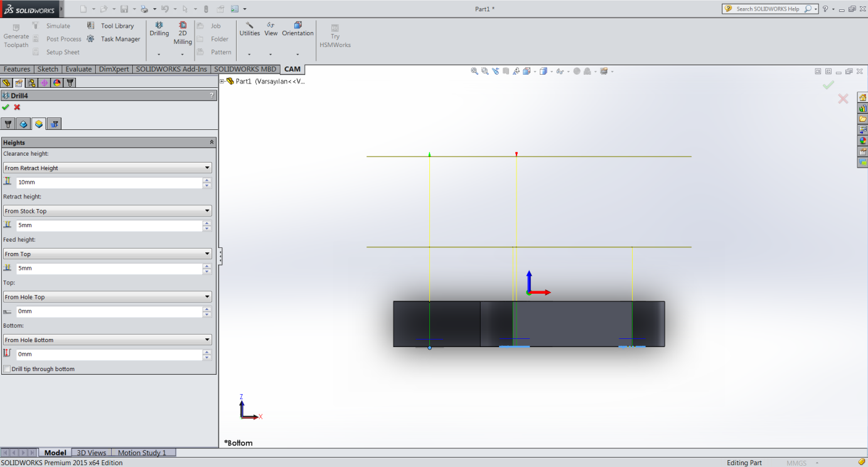This screenshot has width=868, height=467.
Task: Cancel with the viewport red X
Action: coord(843,99)
